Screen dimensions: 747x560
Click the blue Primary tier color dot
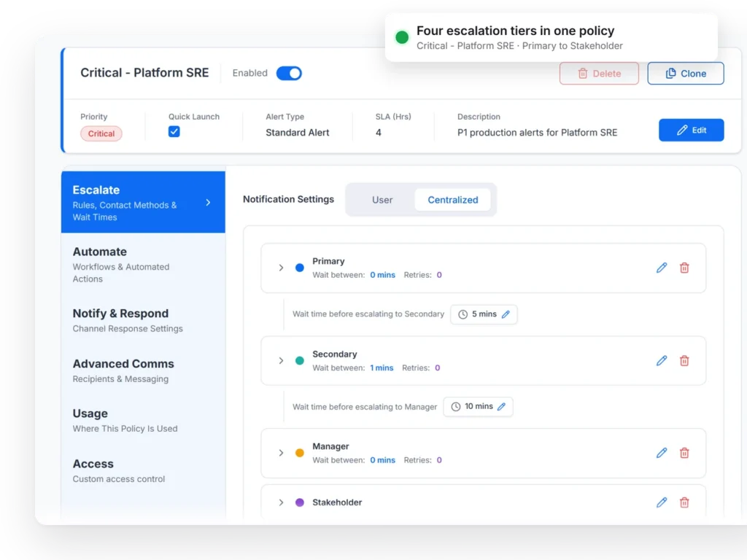tap(300, 268)
